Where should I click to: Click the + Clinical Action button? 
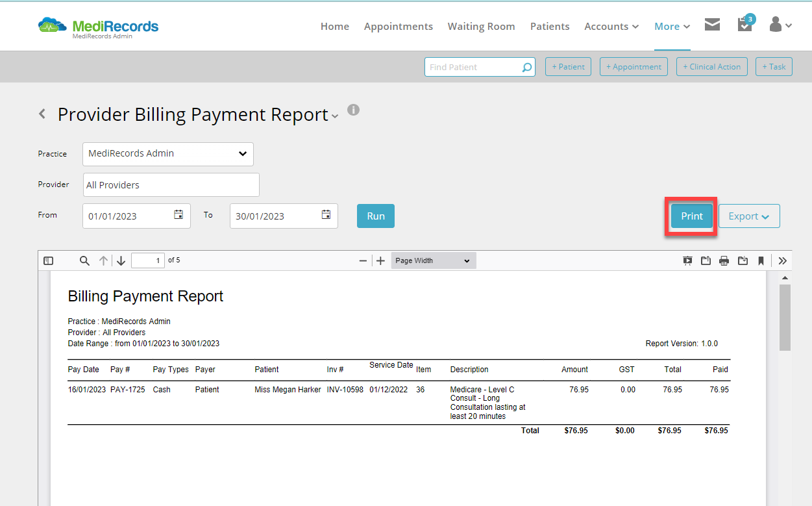[x=712, y=67]
